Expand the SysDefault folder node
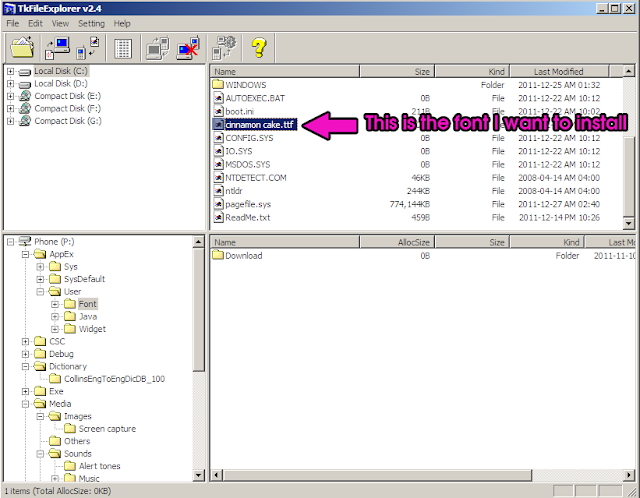640x498 pixels. [40, 279]
